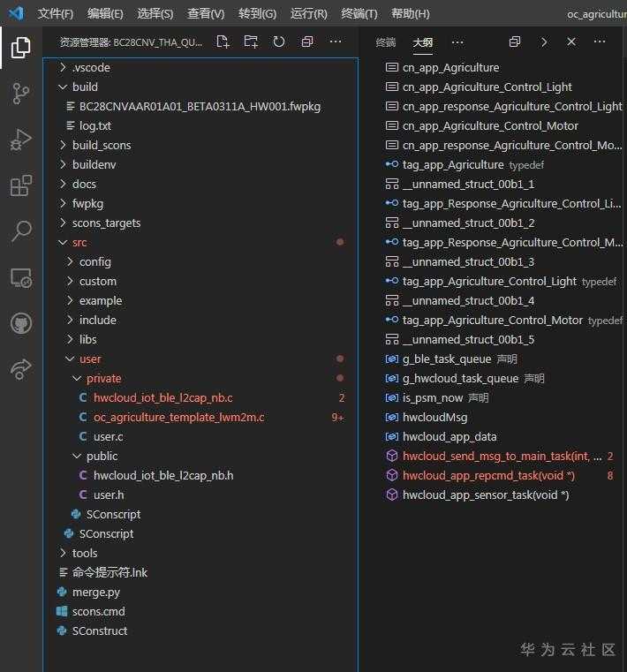Open the Remote Explorer view
Image resolution: width=627 pixels, height=672 pixels.
[x=20, y=277]
